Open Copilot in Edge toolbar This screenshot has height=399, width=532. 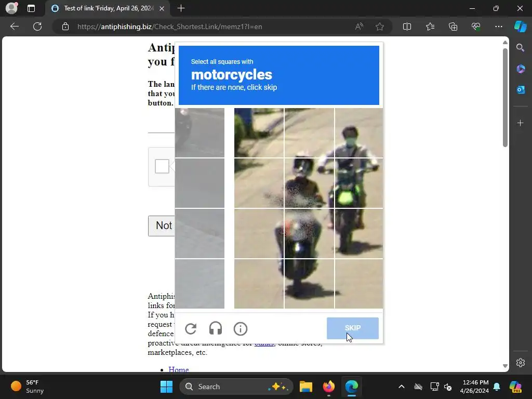pos(520,26)
